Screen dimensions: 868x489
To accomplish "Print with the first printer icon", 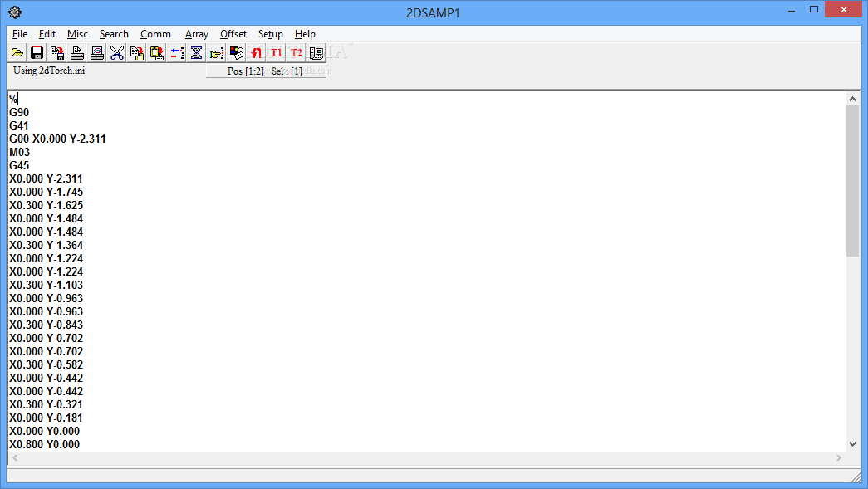I will tap(77, 53).
